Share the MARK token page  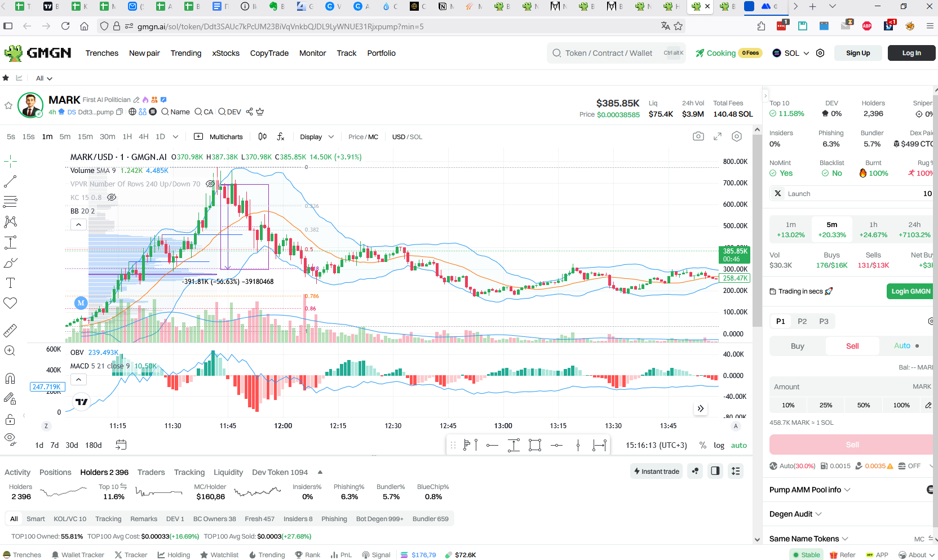(249, 112)
